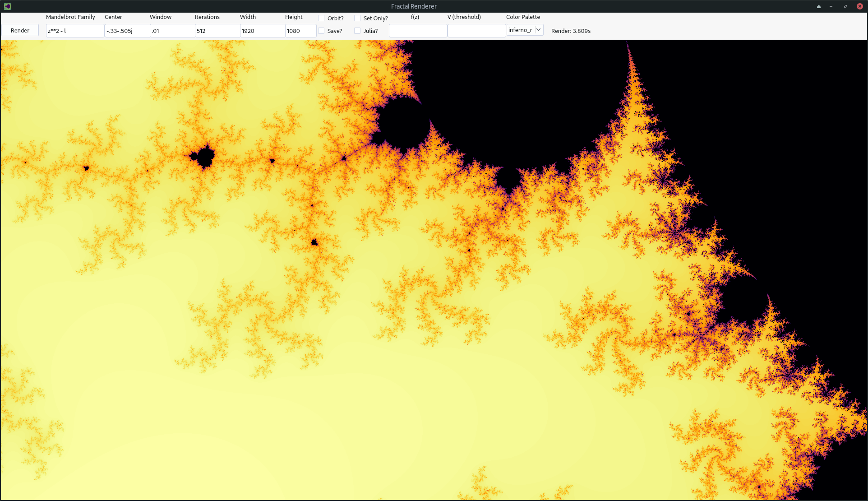Click the Height field showing 1080

click(x=300, y=31)
